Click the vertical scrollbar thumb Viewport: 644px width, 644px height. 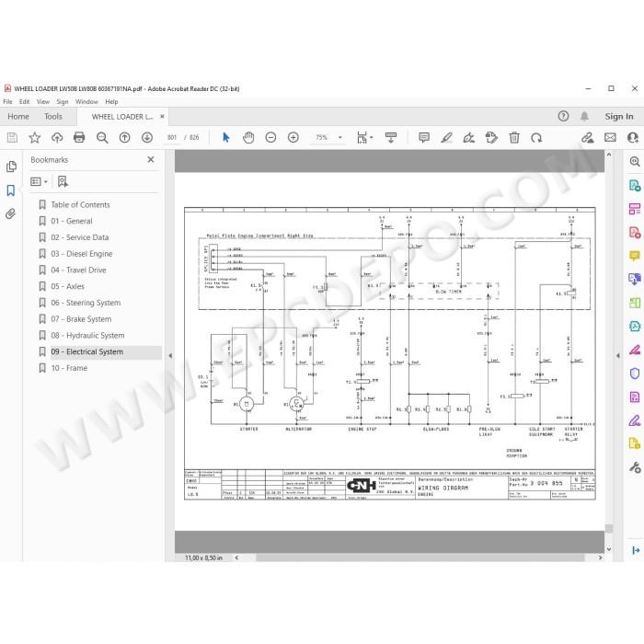point(609,529)
